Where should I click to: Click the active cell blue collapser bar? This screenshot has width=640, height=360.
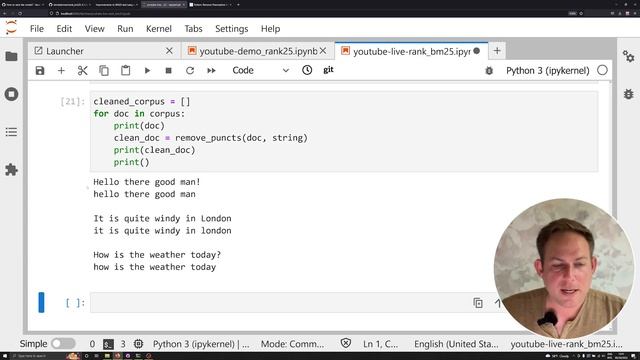pos(41,302)
